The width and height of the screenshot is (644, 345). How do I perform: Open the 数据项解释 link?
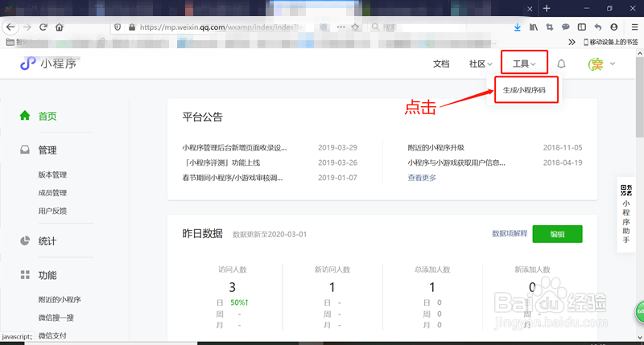click(x=510, y=233)
